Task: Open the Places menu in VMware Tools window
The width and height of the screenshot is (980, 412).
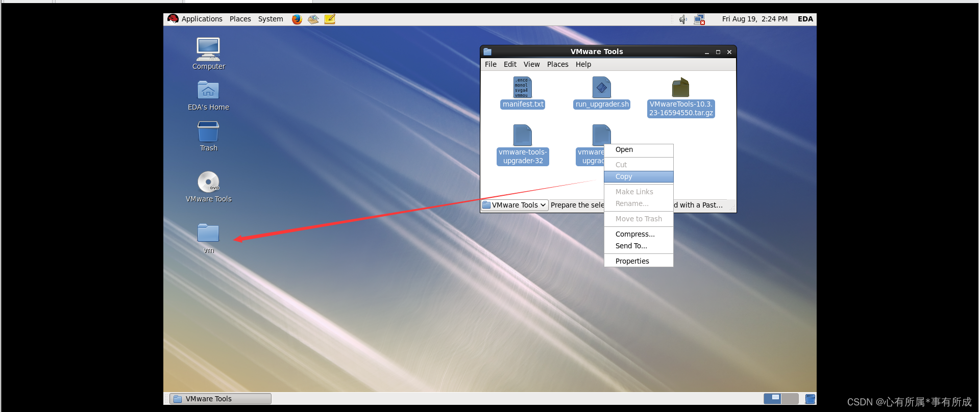Action: pos(557,64)
